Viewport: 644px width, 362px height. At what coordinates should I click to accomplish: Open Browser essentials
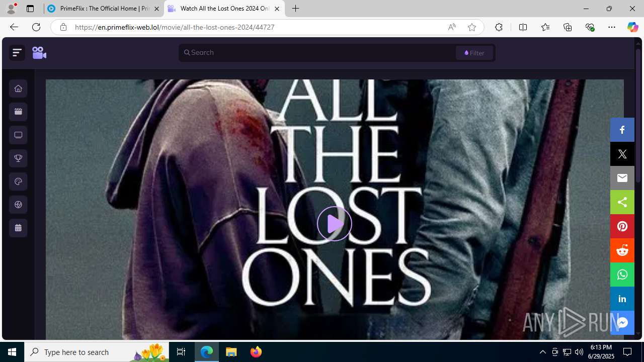[590, 27]
